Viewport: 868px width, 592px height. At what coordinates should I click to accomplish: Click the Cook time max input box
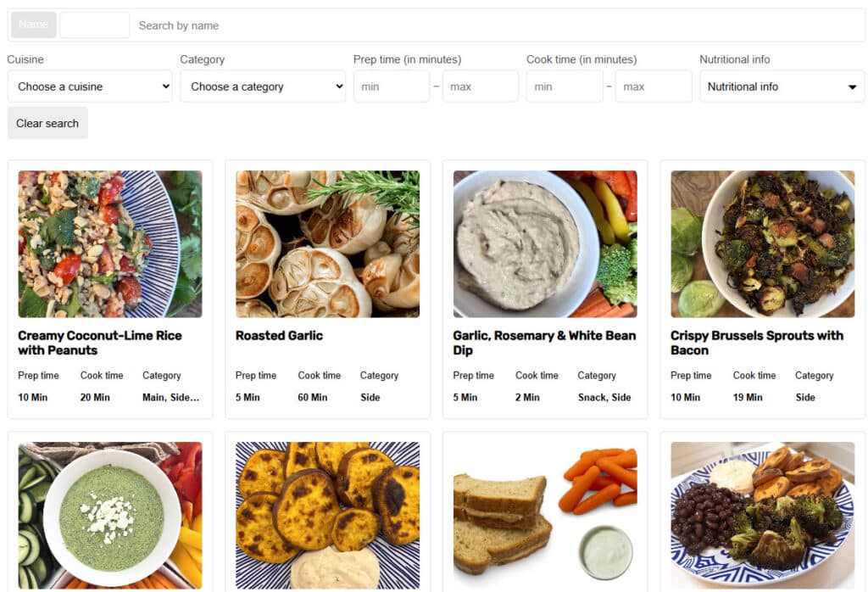[653, 86]
